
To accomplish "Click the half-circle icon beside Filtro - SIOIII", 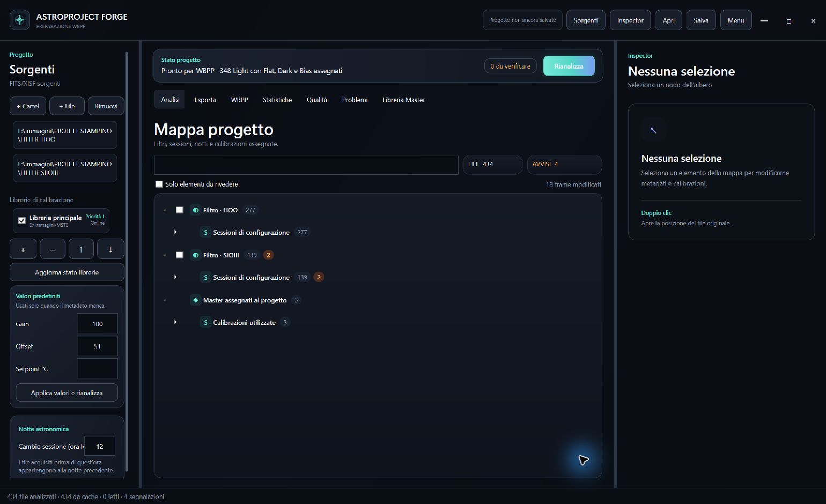I will tap(196, 255).
